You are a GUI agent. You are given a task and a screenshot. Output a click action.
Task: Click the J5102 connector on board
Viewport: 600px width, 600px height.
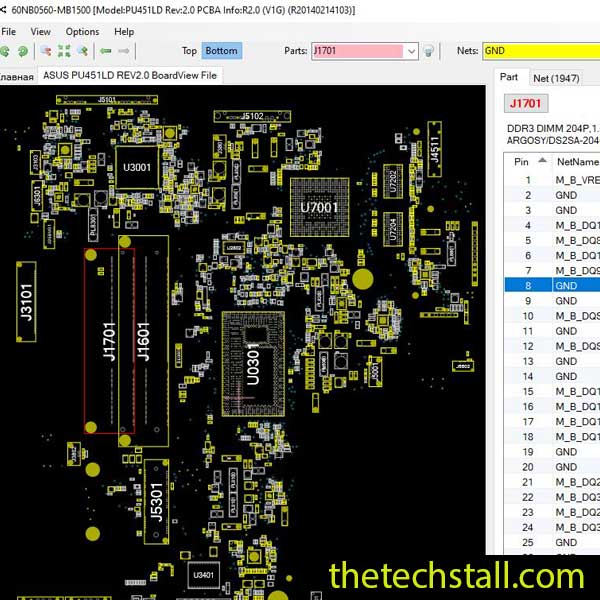click(252, 116)
